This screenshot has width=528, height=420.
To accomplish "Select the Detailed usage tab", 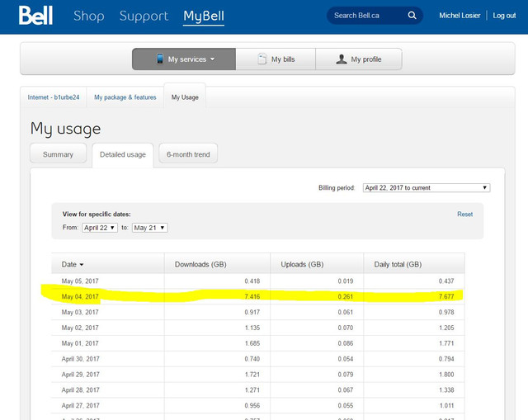I will [123, 154].
